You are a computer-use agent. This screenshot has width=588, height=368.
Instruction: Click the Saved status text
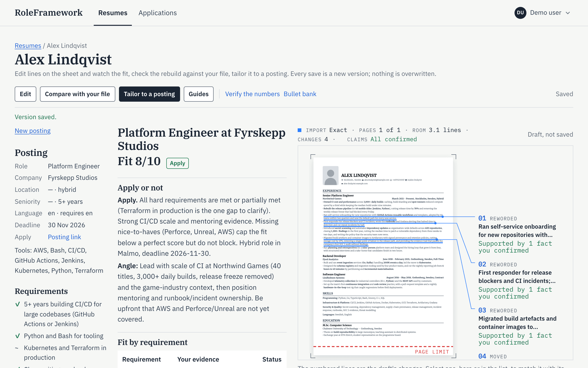click(564, 94)
